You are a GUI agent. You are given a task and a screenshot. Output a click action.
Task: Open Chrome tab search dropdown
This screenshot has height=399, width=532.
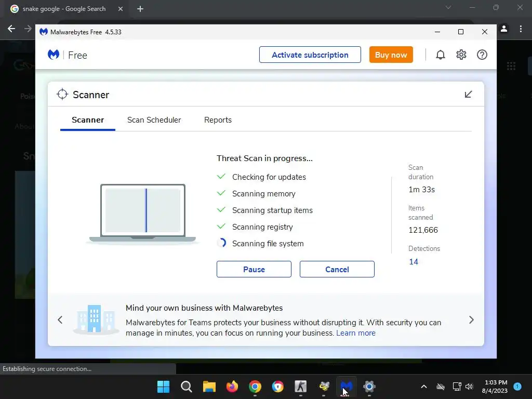(448, 7)
